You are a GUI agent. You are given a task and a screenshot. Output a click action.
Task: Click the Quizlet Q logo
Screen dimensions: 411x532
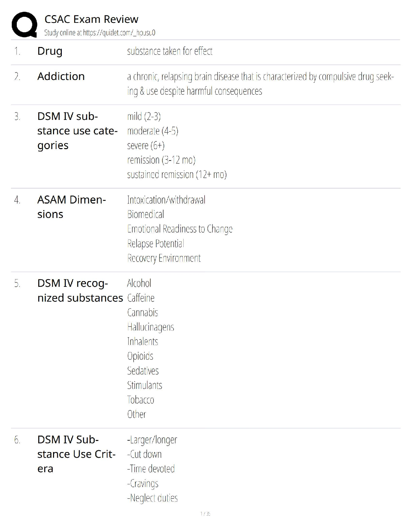point(24,25)
